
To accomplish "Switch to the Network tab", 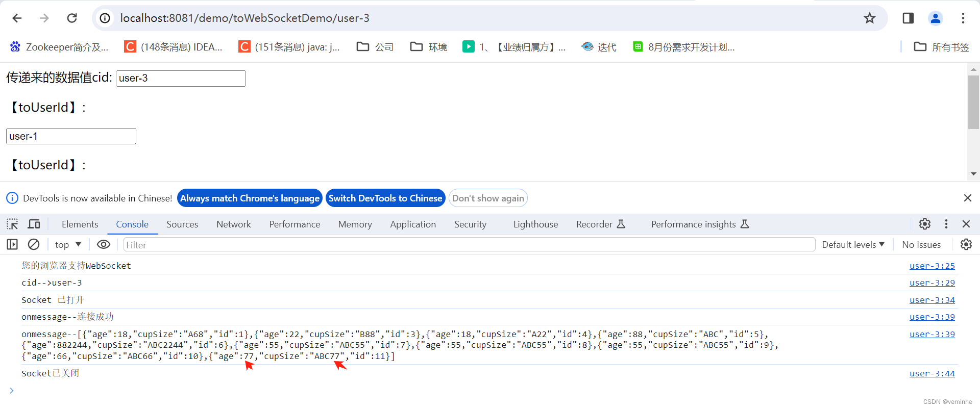I will [234, 224].
